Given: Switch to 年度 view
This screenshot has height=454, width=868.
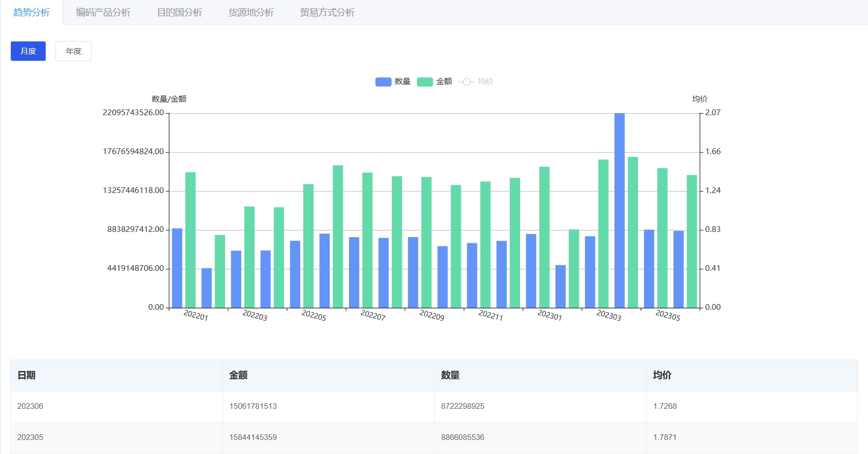Looking at the screenshot, I should (x=74, y=51).
